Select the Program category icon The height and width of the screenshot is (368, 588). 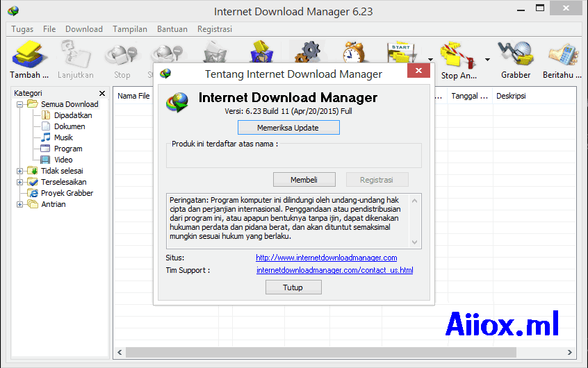(45, 149)
